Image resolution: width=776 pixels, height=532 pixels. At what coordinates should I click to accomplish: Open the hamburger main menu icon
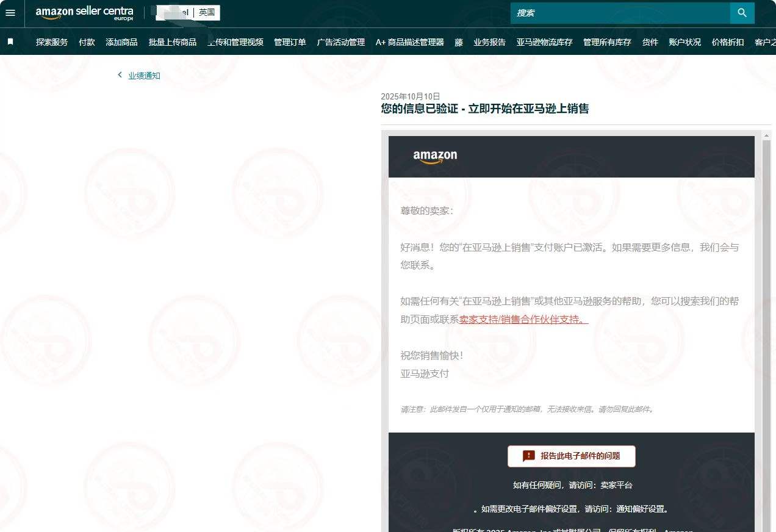click(x=10, y=13)
